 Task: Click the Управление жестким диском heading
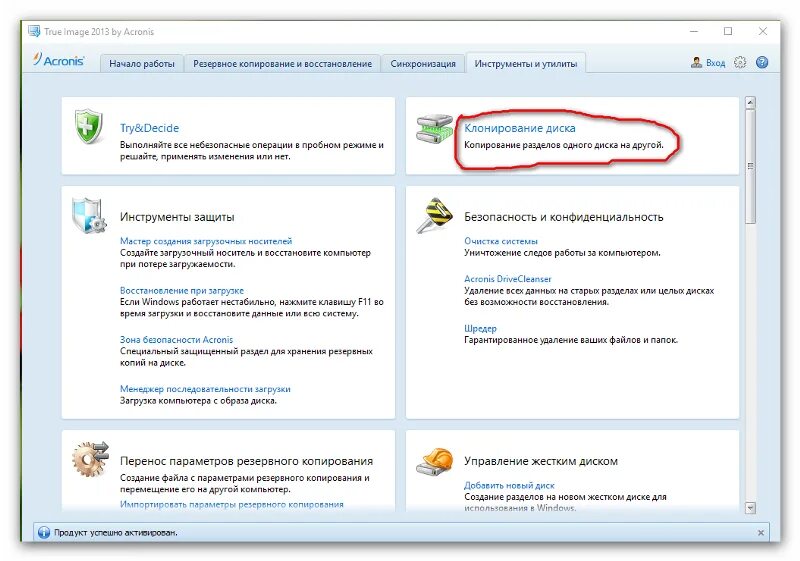click(x=541, y=461)
